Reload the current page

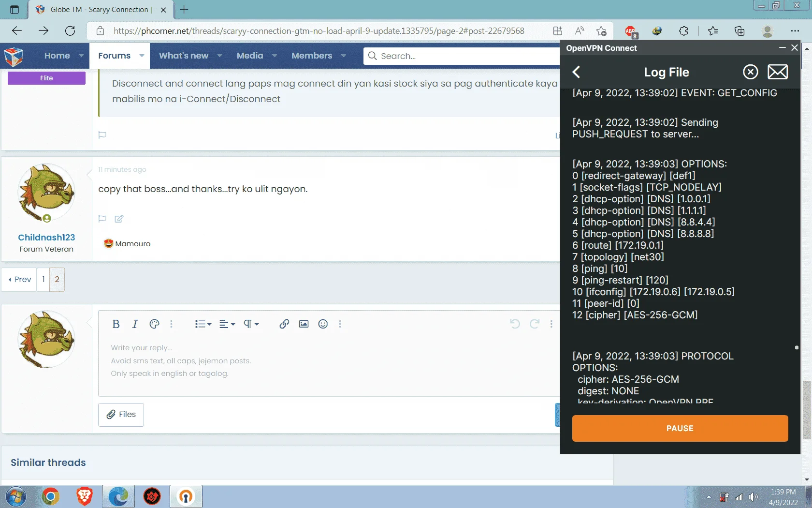[70, 31]
